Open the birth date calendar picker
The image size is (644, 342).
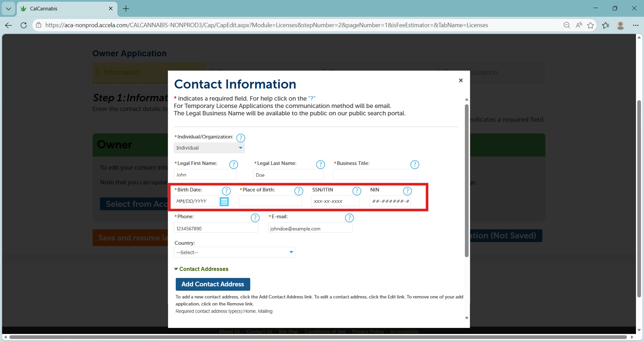[224, 202]
